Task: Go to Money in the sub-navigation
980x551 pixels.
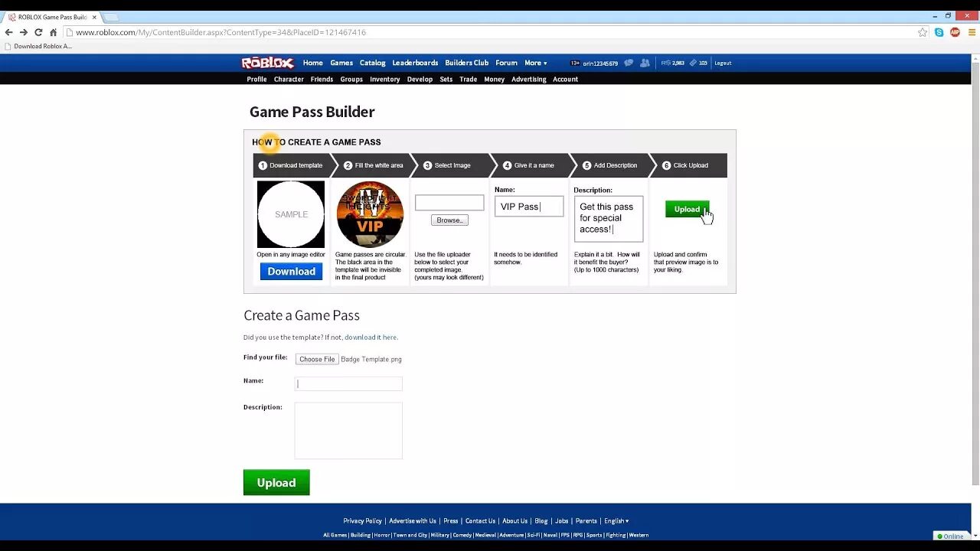Action: click(494, 79)
